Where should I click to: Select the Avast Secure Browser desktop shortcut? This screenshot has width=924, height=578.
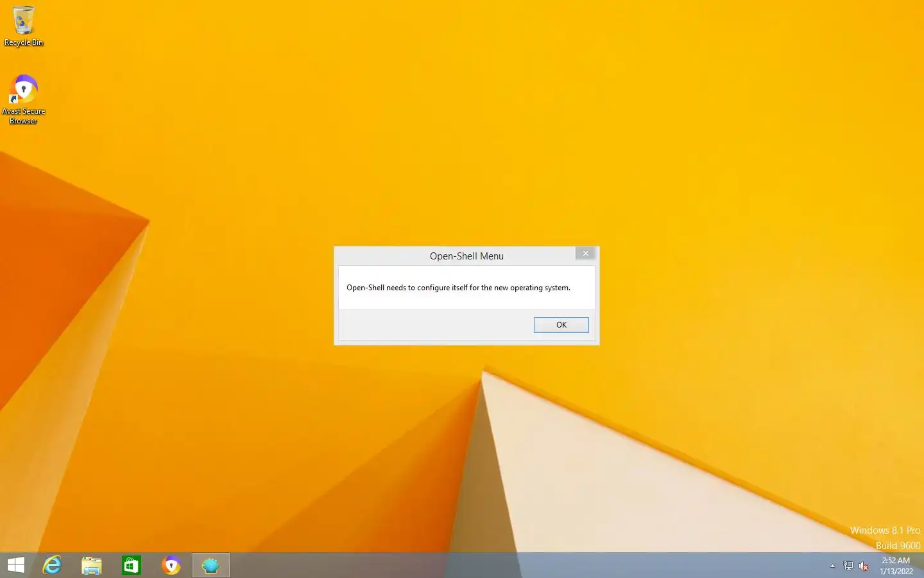(x=24, y=100)
